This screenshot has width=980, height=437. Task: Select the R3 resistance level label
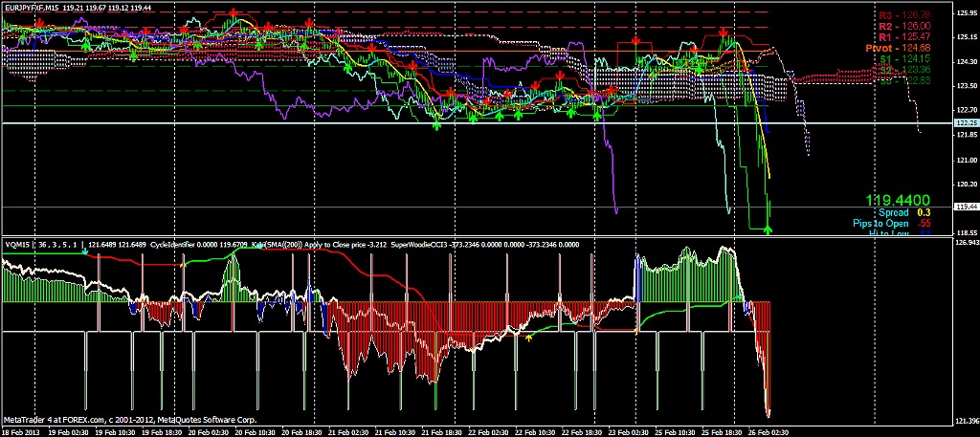(902, 14)
